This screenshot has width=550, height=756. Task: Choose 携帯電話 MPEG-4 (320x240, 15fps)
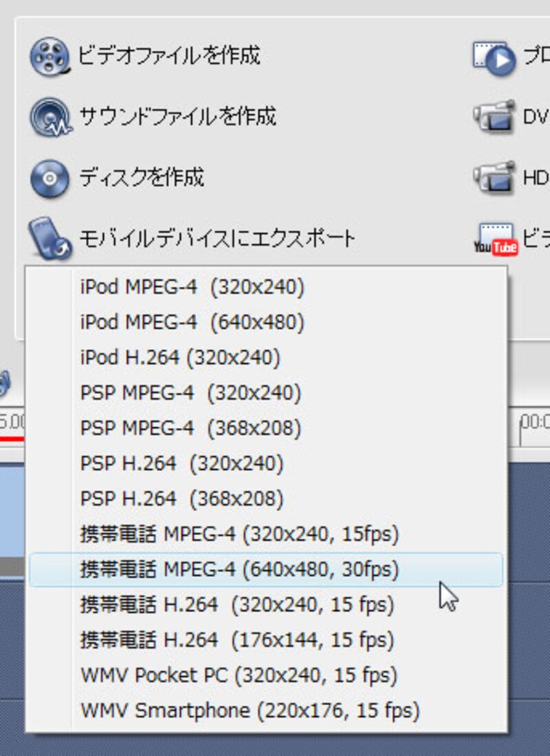pyautogui.click(x=266, y=534)
